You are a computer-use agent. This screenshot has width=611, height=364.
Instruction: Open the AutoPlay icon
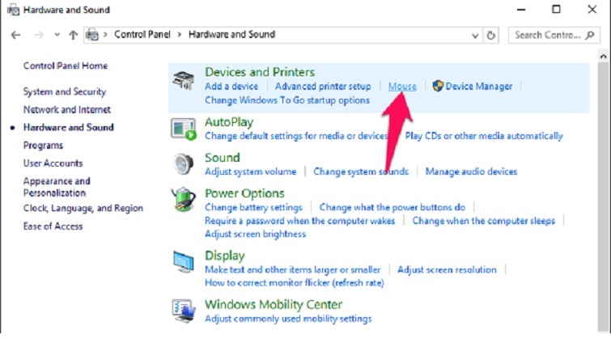pos(183,129)
